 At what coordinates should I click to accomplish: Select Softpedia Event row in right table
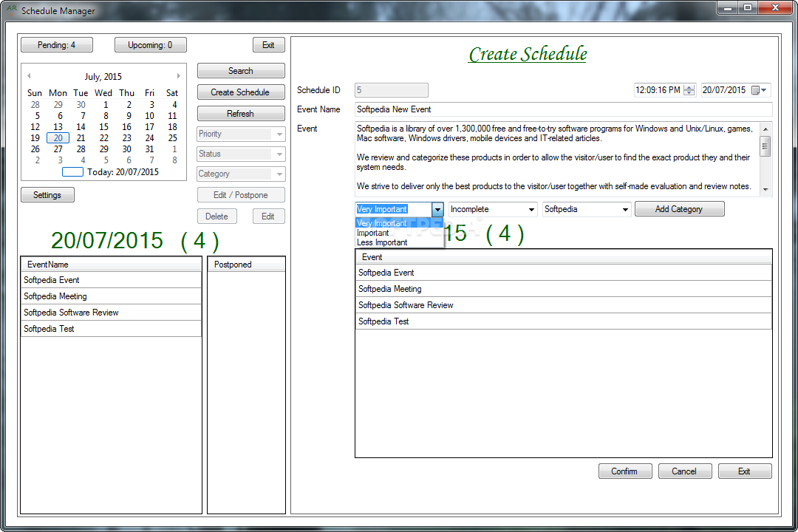point(564,273)
